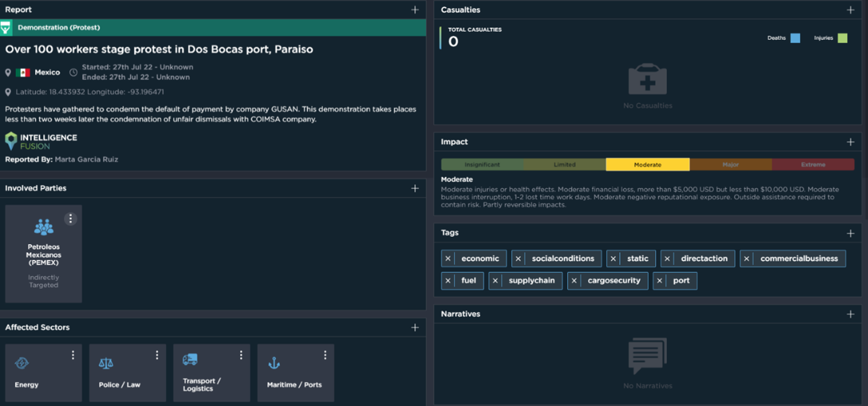Image resolution: width=868 pixels, height=406 pixels.
Task: Open Petroleos Mexicanos card options menu
Action: click(x=70, y=219)
